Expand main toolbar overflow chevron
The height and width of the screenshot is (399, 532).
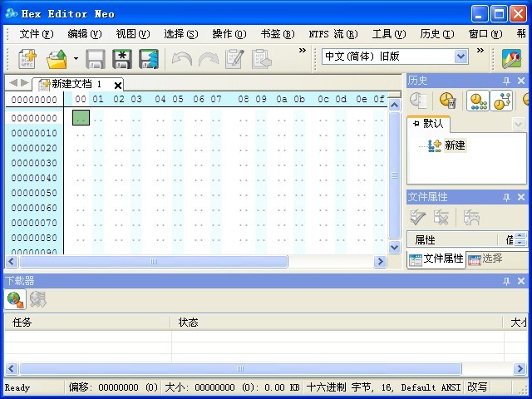(x=302, y=51)
